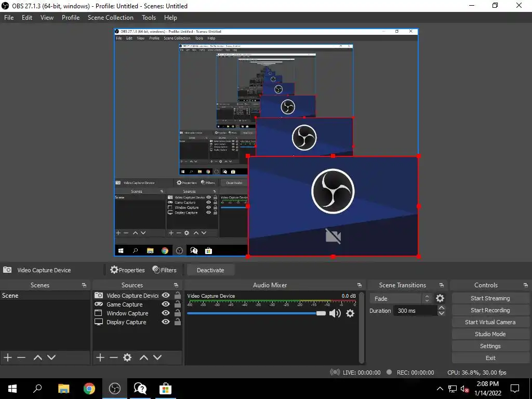Select Game Capture in Sources list
The width and height of the screenshot is (532, 399).
[x=125, y=304]
